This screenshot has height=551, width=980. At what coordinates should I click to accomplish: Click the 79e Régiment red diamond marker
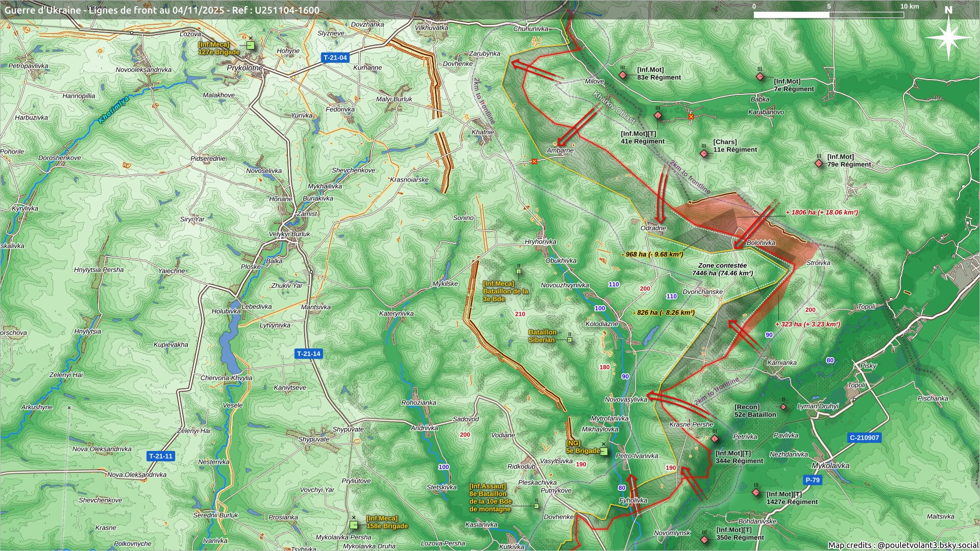click(x=819, y=163)
